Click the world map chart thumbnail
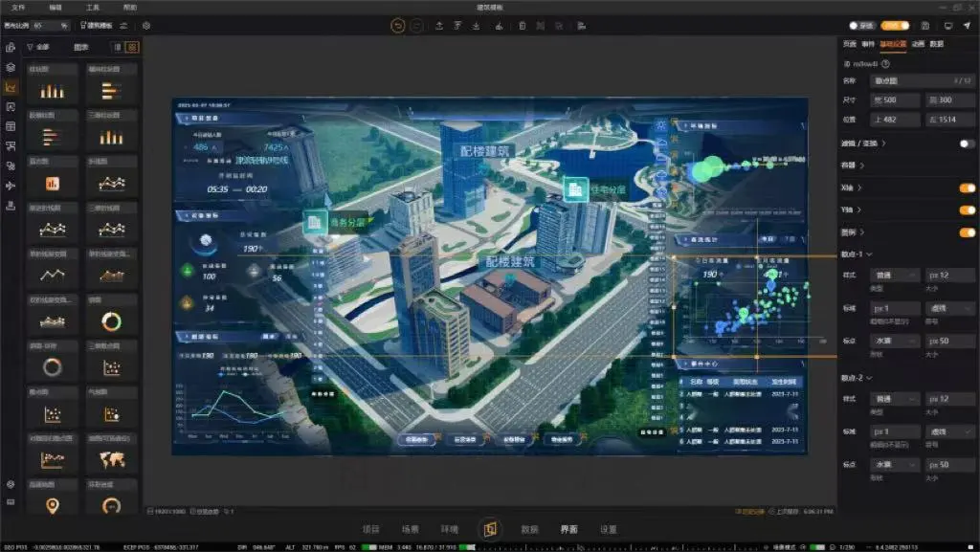 [112, 459]
